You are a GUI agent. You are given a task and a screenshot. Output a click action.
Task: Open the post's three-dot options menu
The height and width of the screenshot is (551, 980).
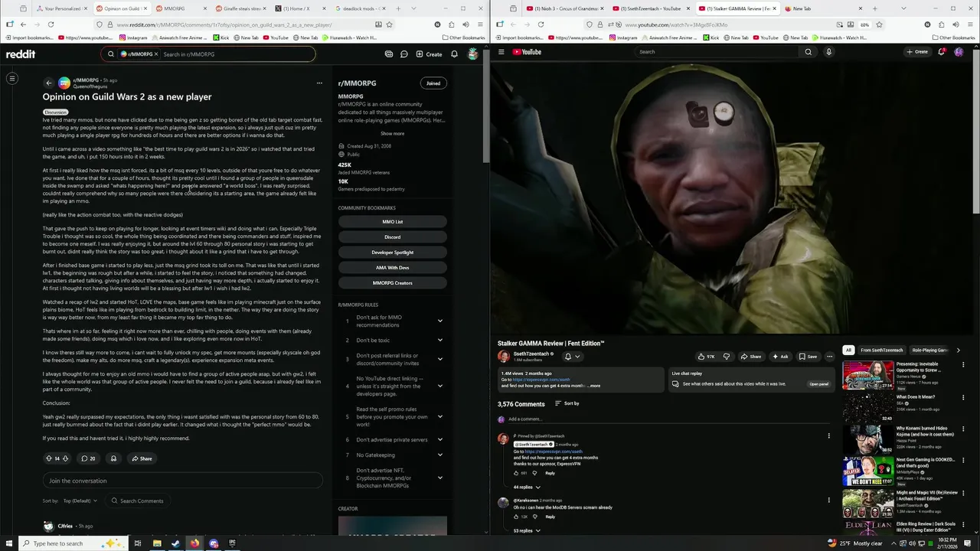319,83
